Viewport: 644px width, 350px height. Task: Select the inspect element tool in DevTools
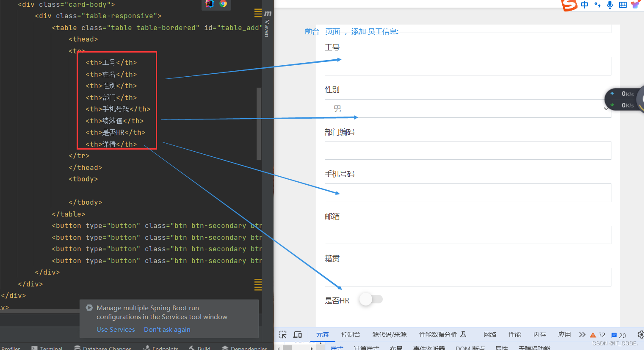point(282,334)
